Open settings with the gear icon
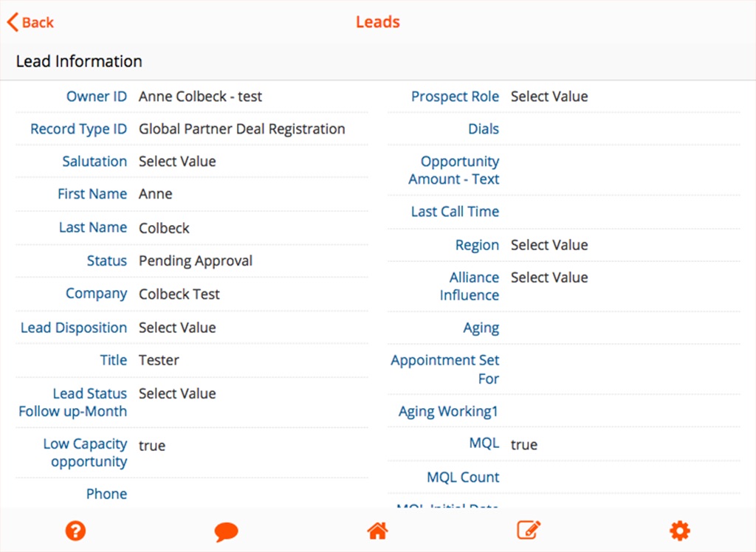 [x=679, y=530]
